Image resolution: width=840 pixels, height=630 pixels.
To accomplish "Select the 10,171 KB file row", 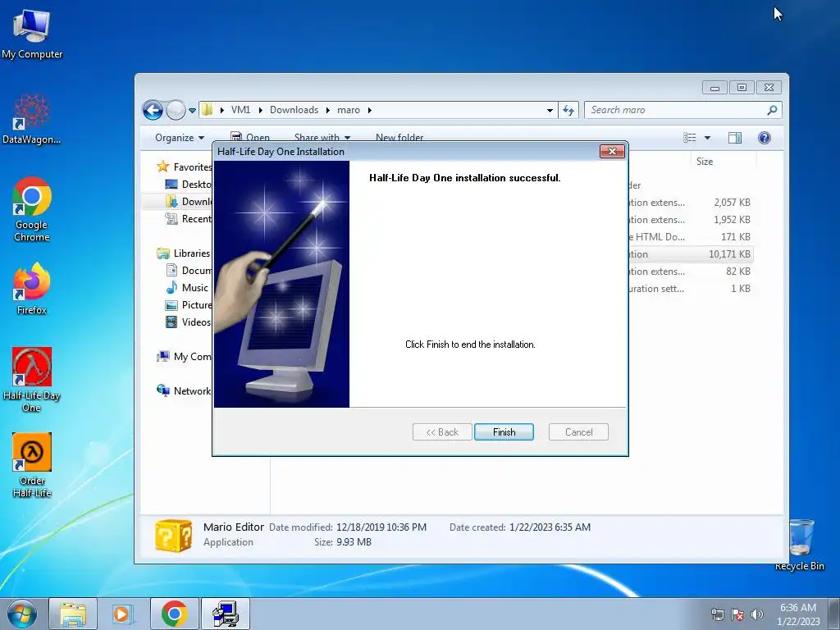I will pos(691,254).
